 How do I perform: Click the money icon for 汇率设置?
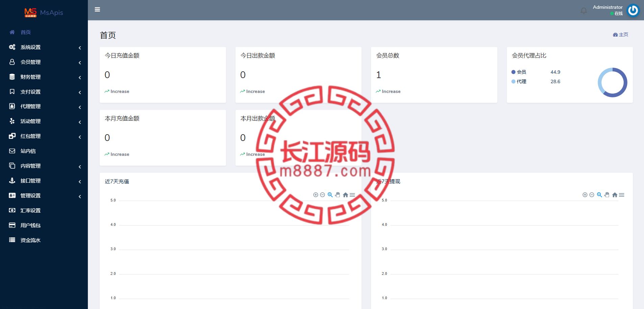[x=12, y=210]
